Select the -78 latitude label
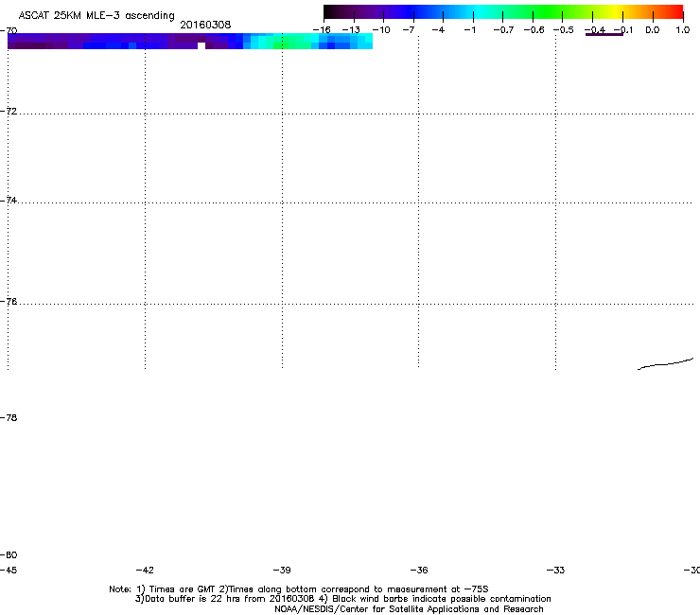Screen dimensions: 700x615 pyautogui.click(x=9, y=417)
